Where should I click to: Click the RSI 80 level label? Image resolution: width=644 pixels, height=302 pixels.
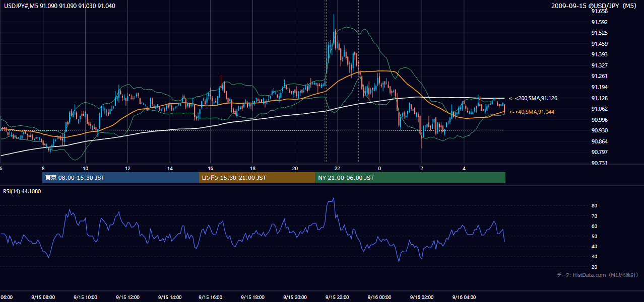[x=594, y=206]
